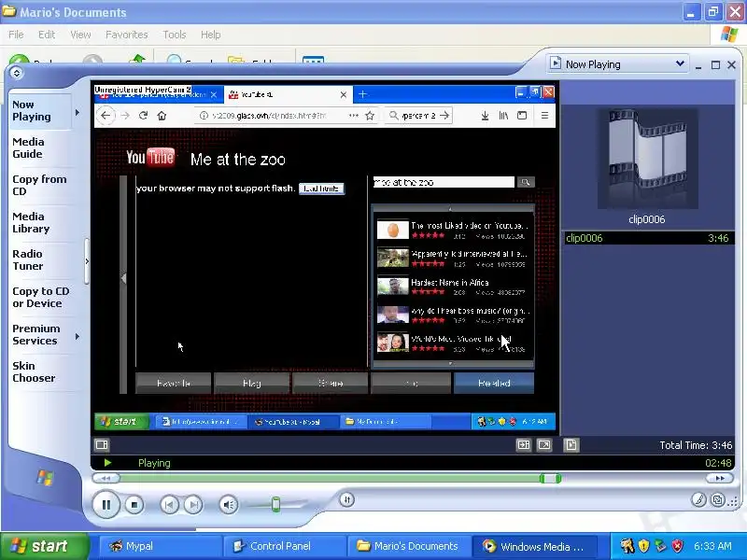Toggle the shuffle button
The width and height of the screenshot is (747, 560).
346,499
